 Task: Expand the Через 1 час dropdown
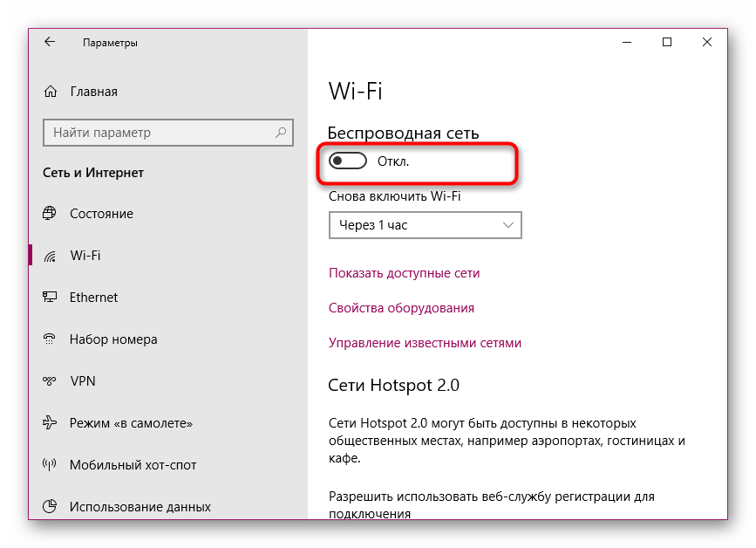pyautogui.click(x=426, y=225)
